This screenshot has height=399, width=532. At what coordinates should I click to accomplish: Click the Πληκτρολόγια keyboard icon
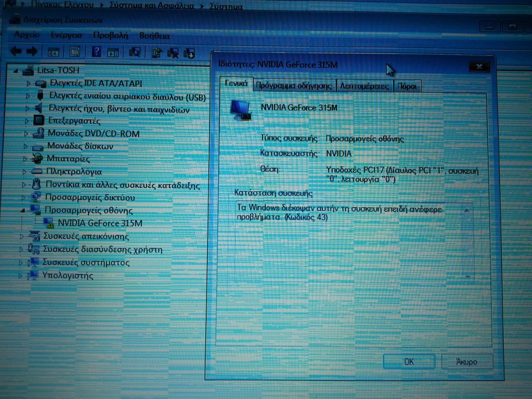click(x=38, y=172)
